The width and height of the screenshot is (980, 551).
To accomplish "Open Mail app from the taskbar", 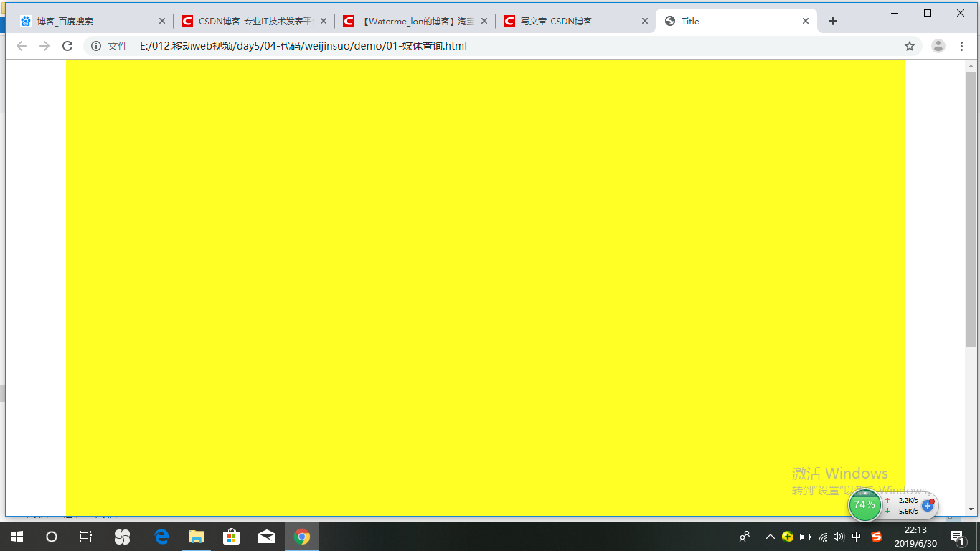I will pos(267,537).
